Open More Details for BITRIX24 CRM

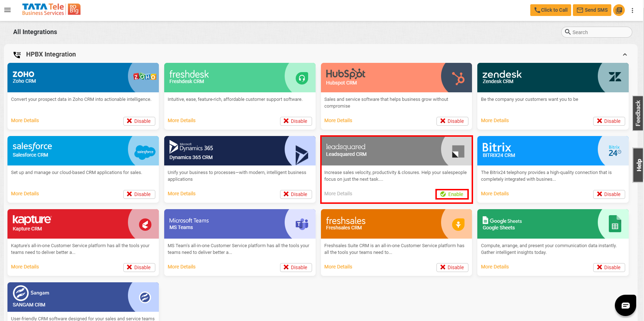(x=495, y=194)
